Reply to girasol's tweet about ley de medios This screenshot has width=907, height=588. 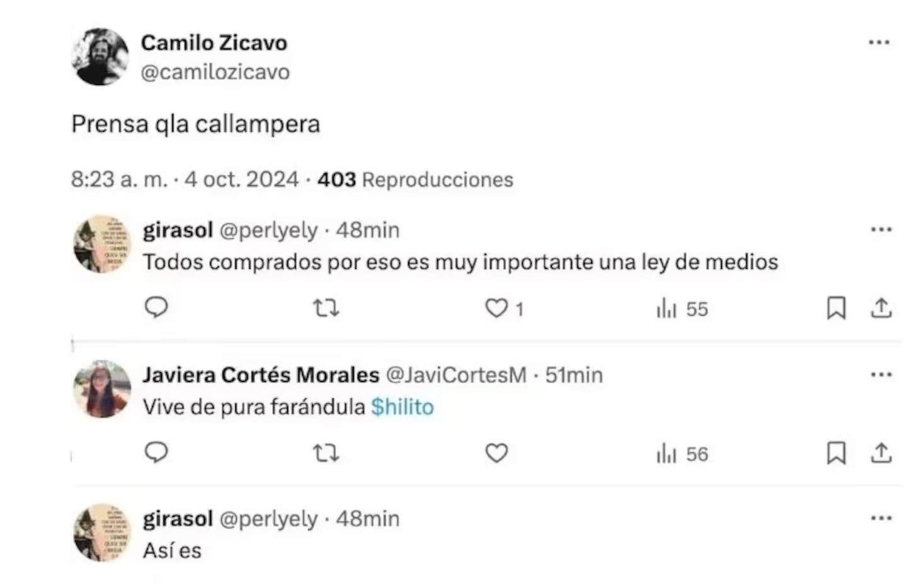[x=156, y=308]
